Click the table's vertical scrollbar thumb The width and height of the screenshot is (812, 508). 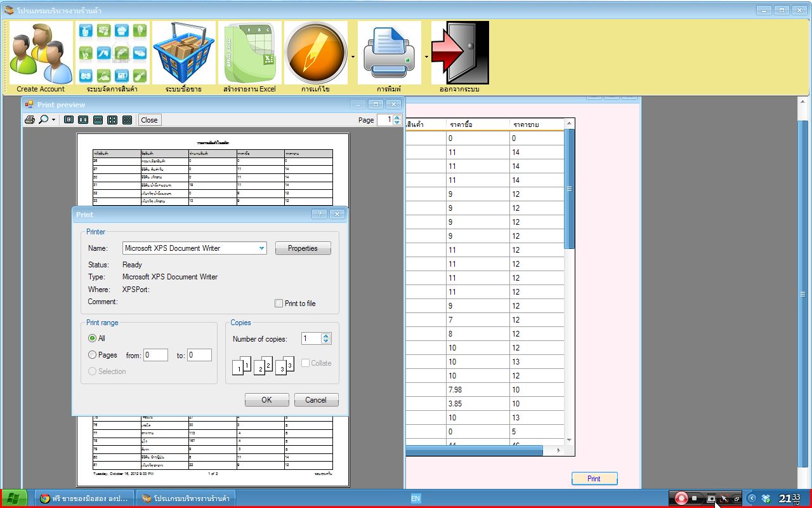point(569,189)
